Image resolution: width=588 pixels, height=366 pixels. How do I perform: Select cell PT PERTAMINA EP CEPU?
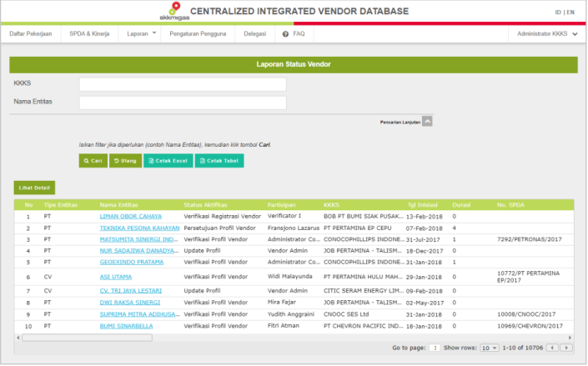357,228
